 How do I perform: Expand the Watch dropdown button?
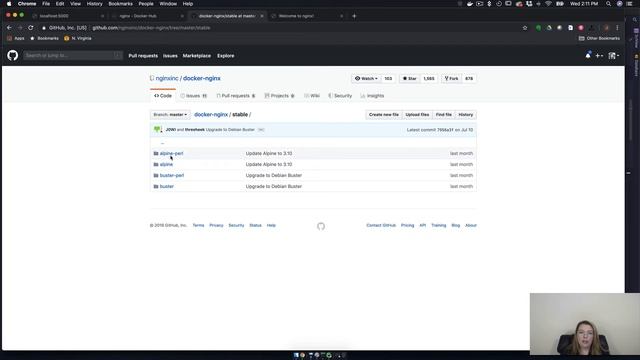[366, 78]
